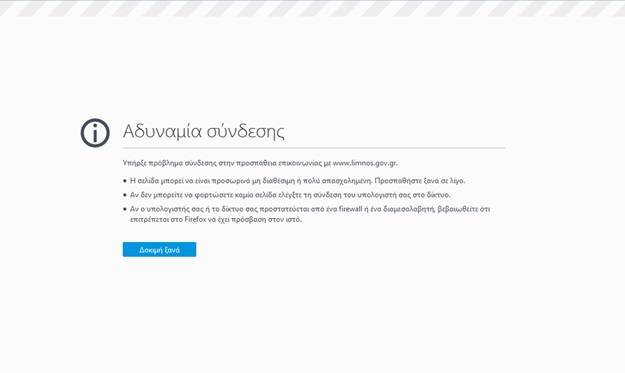Click the "Δοκιμή ξανά" retry button
This screenshot has width=625, height=373.
[159, 249]
